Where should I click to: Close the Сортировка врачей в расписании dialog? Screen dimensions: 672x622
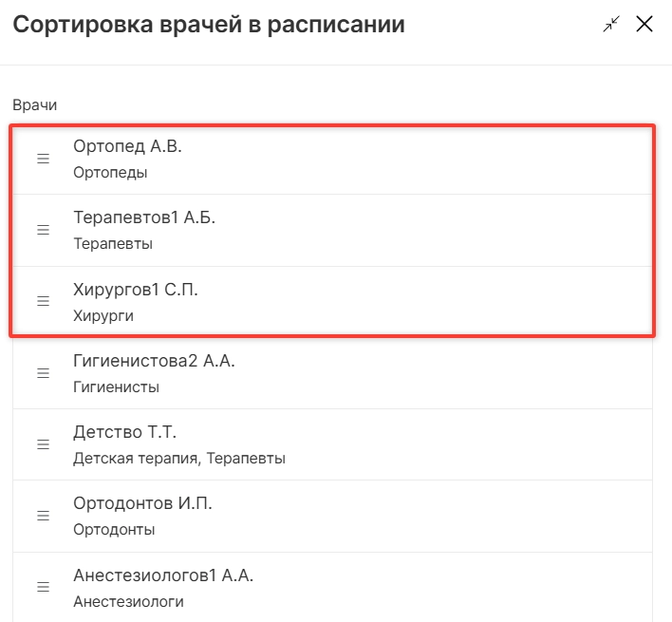[644, 24]
